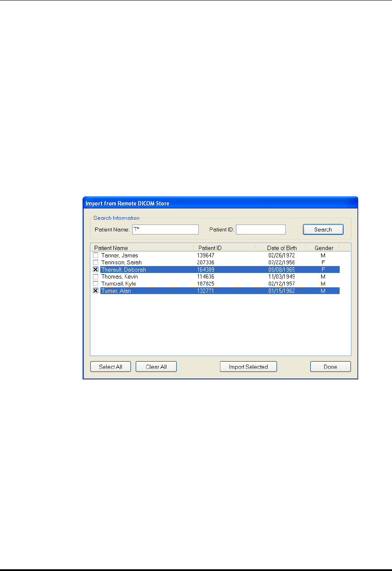Click birth date 09/08/1965
Viewport: 392px width, 571px height.
coord(282,269)
